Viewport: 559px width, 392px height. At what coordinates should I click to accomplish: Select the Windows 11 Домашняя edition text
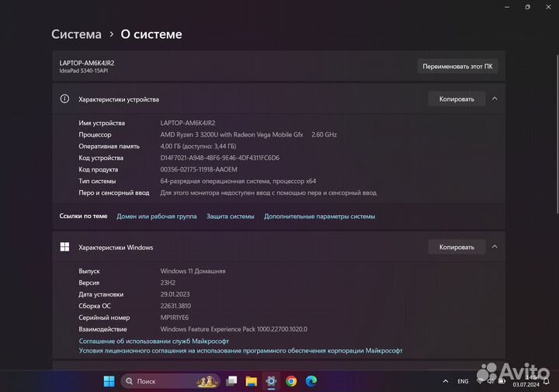(193, 271)
